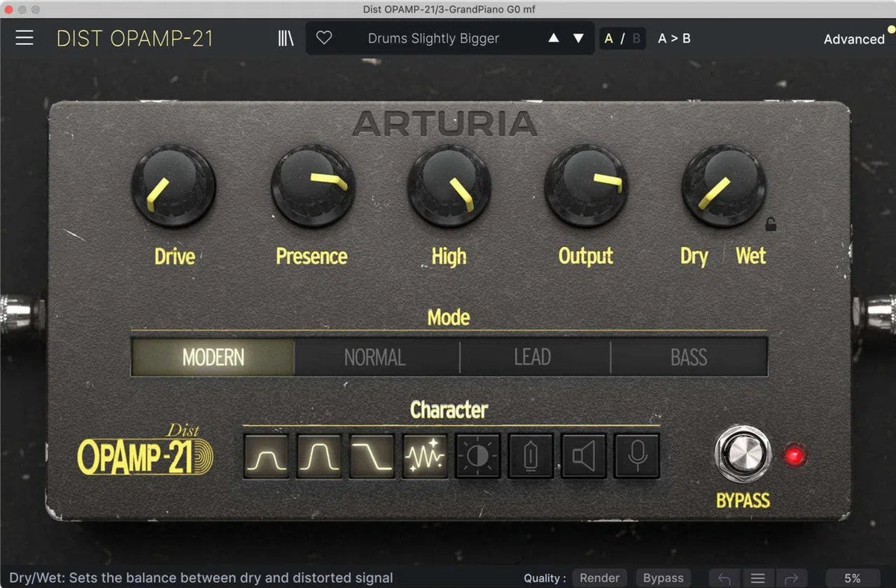Open the hamburger main menu
Image resolution: width=896 pixels, height=588 pixels.
point(24,38)
